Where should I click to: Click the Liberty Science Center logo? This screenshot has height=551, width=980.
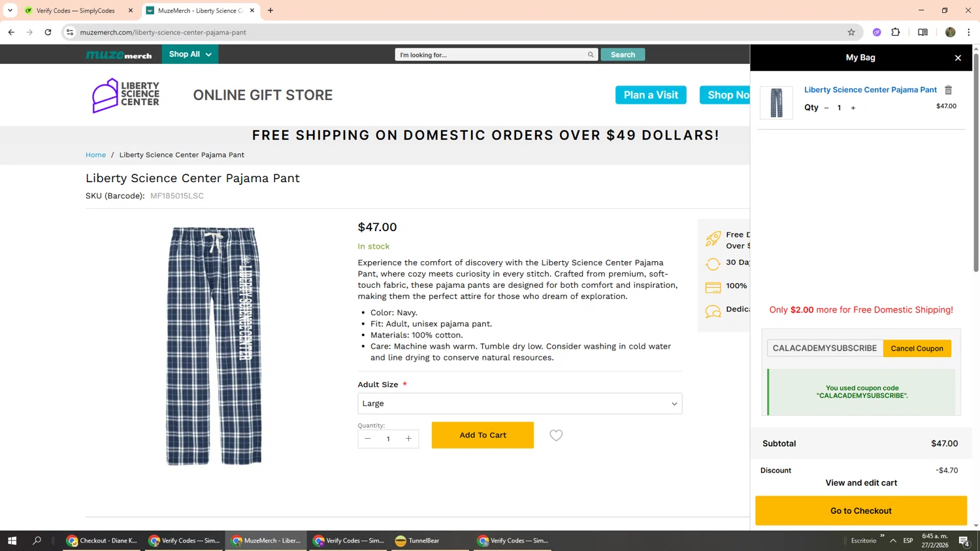125,95
